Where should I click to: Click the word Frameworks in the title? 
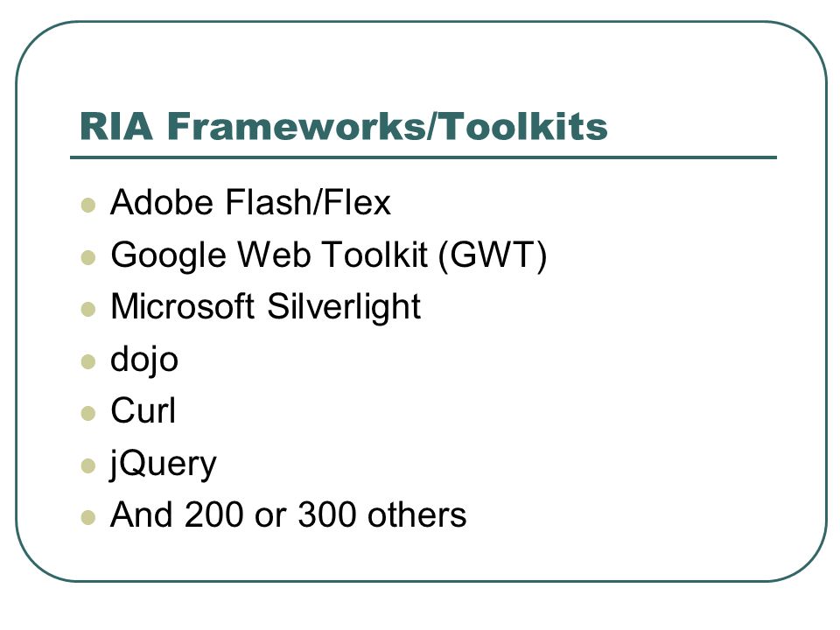[297, 126]
